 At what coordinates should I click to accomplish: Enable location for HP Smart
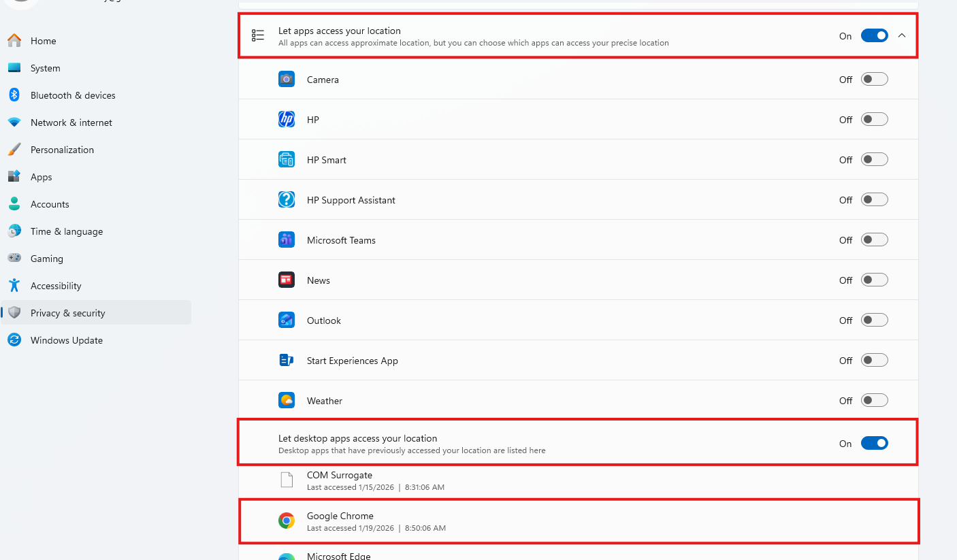pos(875,160)
